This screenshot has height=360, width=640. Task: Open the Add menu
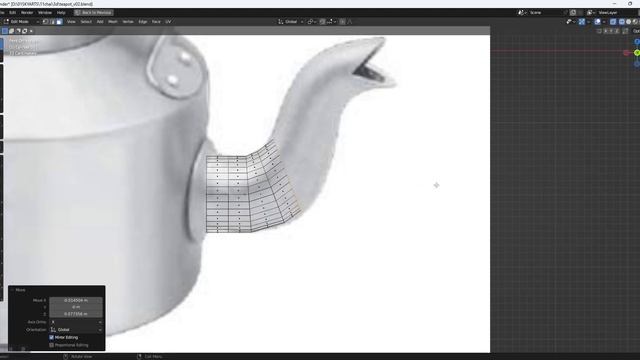(100, 22)
